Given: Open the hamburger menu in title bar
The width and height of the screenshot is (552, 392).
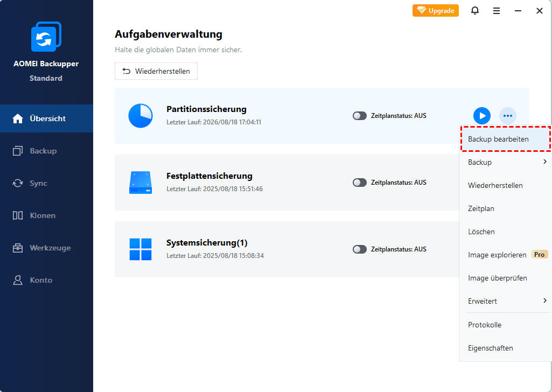Looking at the screenshot, I should pyautogui.click(x=496, y=11).
